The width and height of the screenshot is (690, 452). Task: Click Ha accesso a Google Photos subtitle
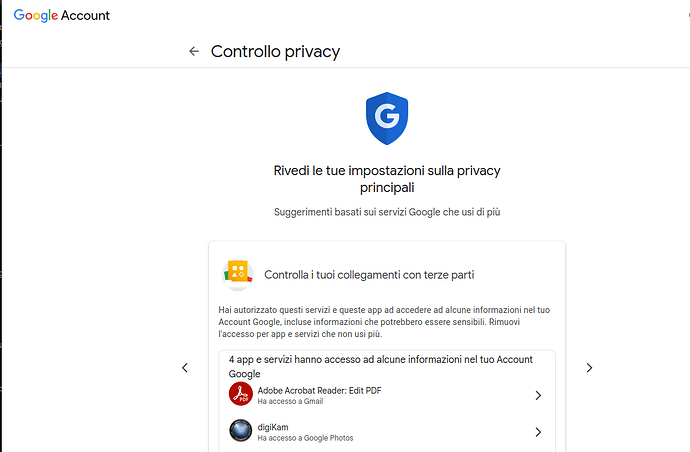click(x=305, y=438)
